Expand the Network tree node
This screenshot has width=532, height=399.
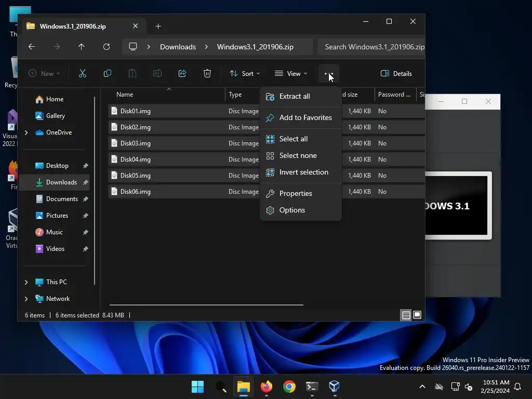[26, 299]
